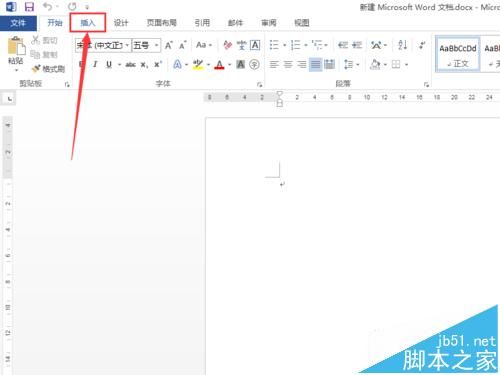Toggle italic formatting

click(x=95, y=64)
